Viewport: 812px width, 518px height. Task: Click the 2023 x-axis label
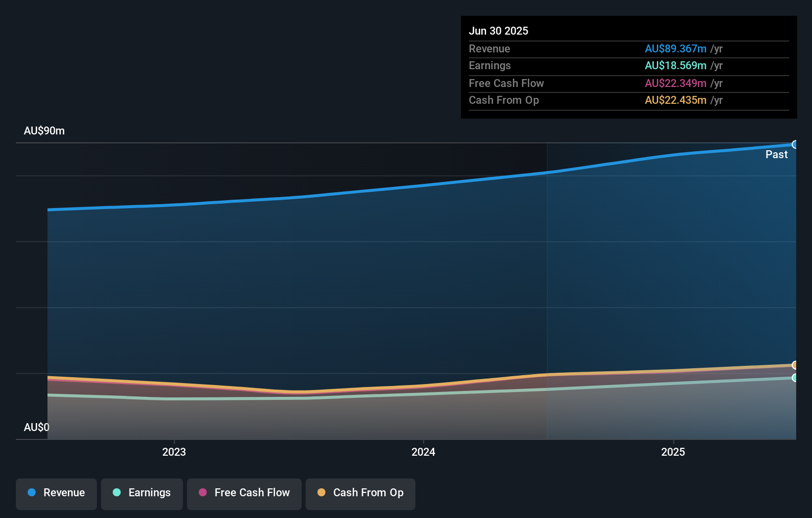[174, 452]
